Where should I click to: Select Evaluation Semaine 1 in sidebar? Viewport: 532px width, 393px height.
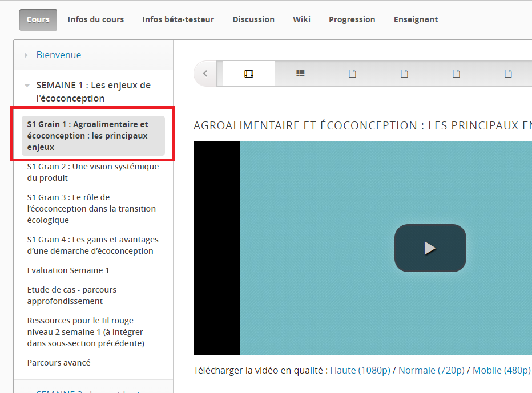pos(68,270)
